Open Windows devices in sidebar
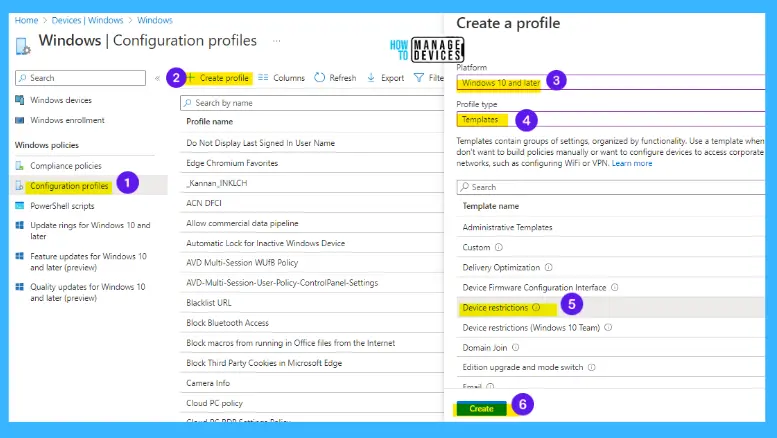 tap(61, 100)
